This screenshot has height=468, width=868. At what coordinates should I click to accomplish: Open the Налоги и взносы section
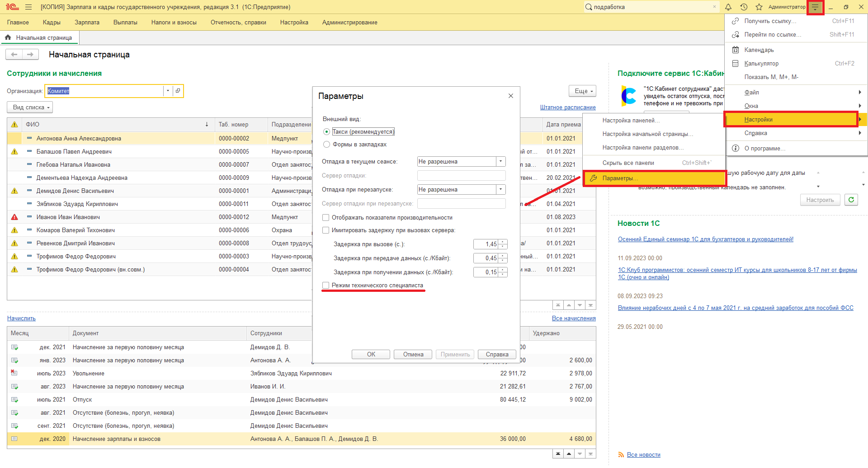click(x=174, y=23)
